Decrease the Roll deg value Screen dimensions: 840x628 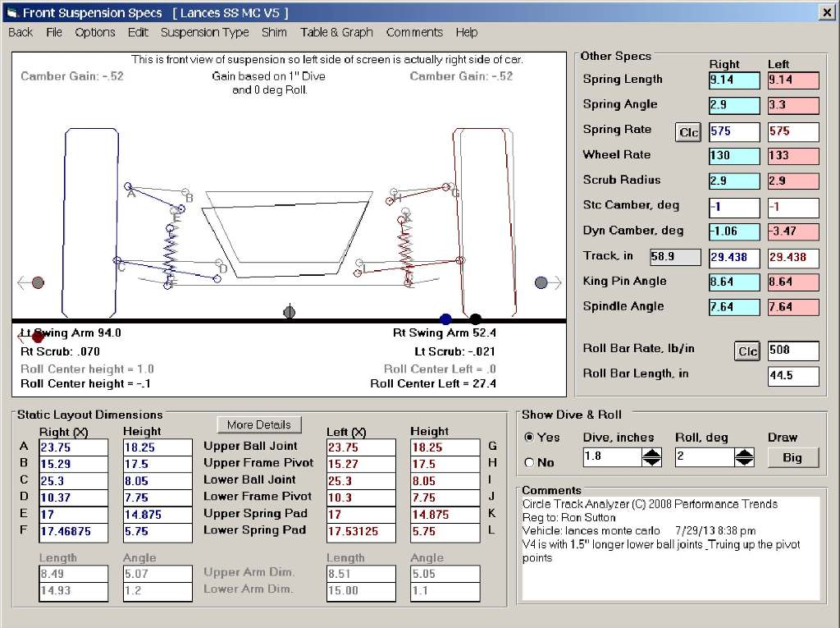tap(744, 461)
